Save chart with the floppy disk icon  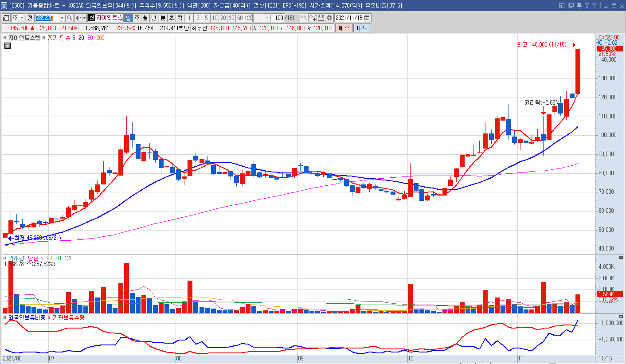tap(321, 18)
